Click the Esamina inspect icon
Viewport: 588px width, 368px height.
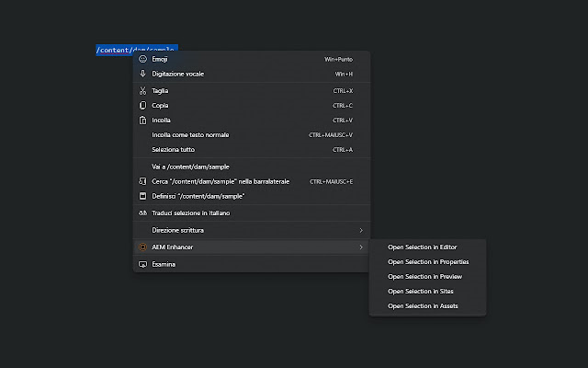click(142, 264)
